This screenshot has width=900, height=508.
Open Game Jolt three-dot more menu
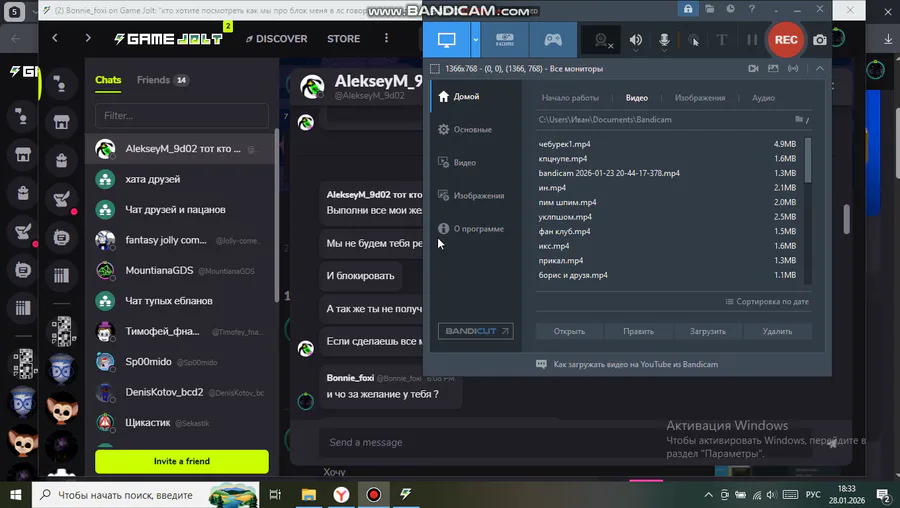386,38
